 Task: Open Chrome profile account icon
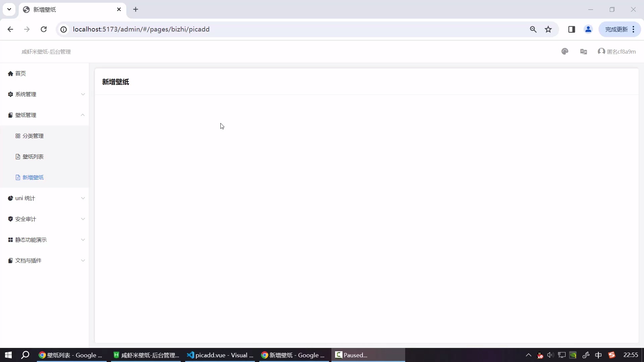[588, 29]
